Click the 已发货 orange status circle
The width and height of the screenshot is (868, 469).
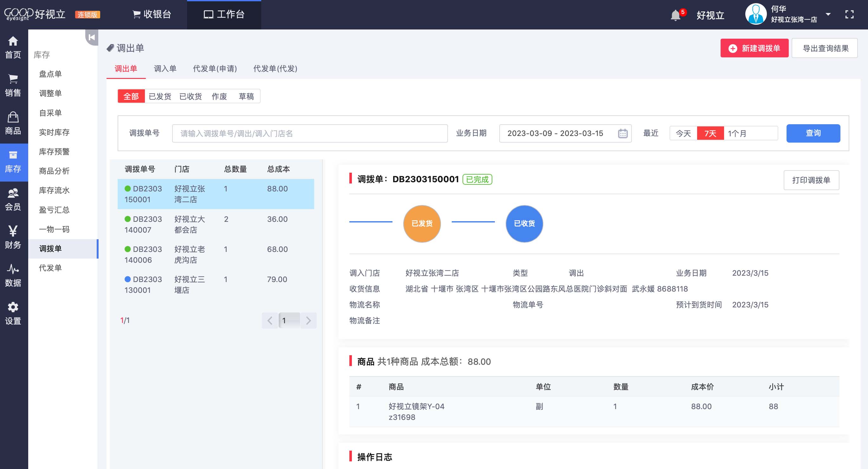tap(422, 223)
